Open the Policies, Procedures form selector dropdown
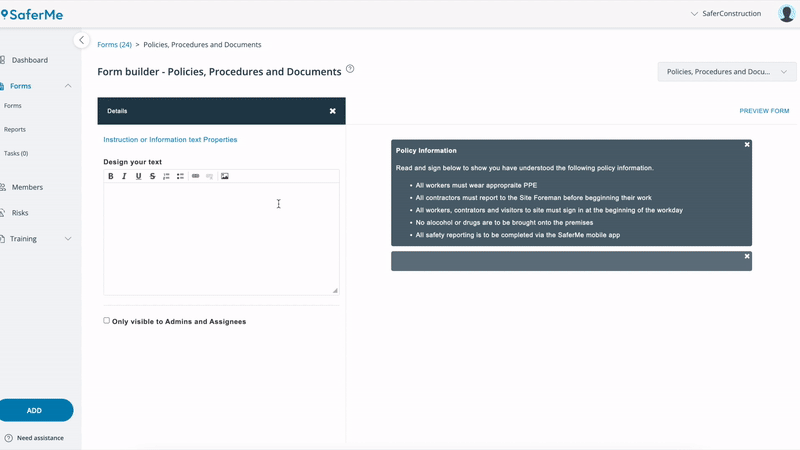The height and width of the screenshot is (450, 800). [x=726, y=72]
